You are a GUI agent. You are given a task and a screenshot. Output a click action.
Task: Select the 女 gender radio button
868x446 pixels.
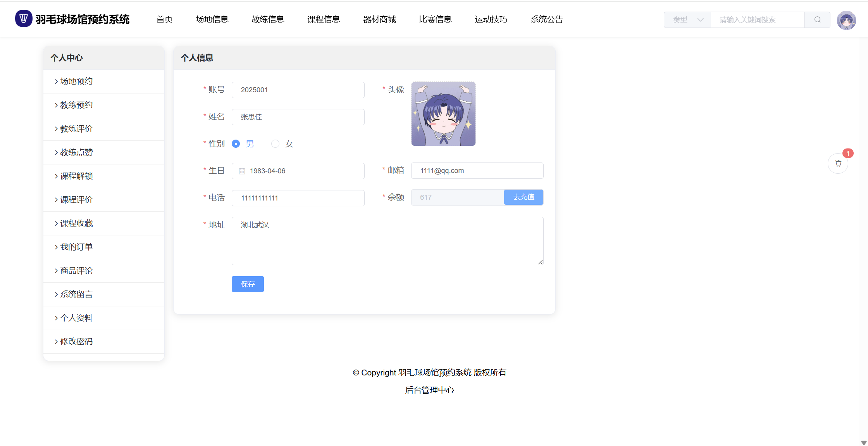coord(276,144)
